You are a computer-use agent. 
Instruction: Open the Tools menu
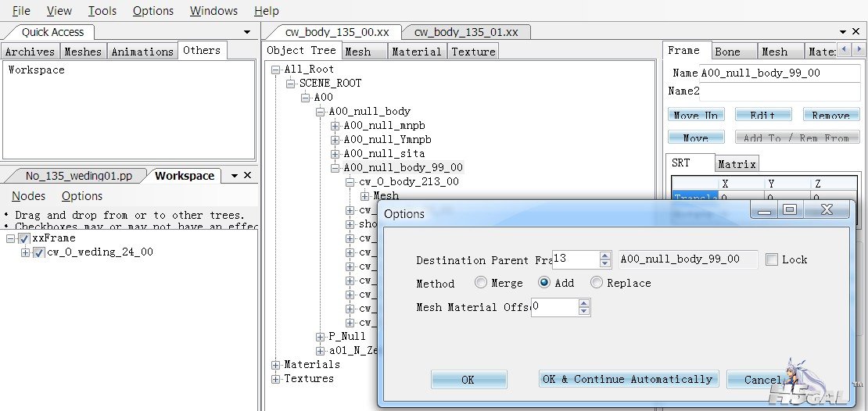102,11
